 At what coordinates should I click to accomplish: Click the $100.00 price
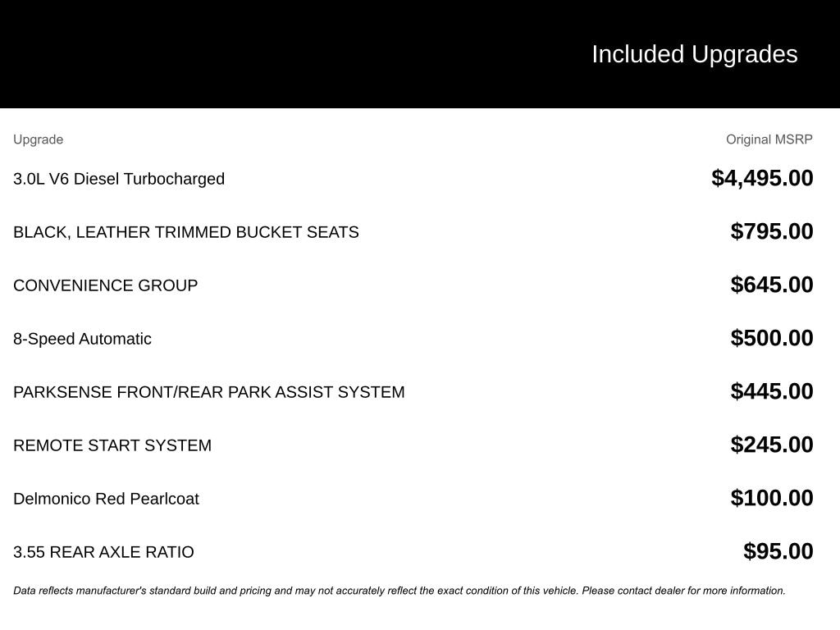772,498
